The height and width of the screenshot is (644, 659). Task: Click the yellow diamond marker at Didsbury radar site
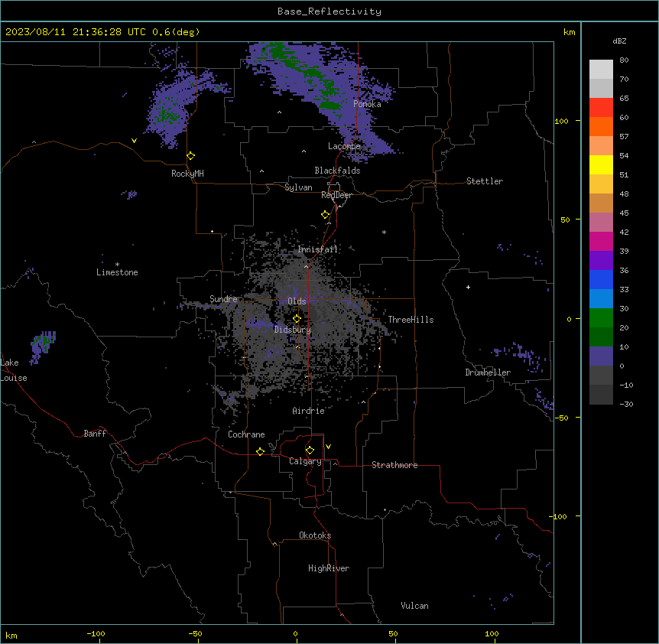pos(297,319)
